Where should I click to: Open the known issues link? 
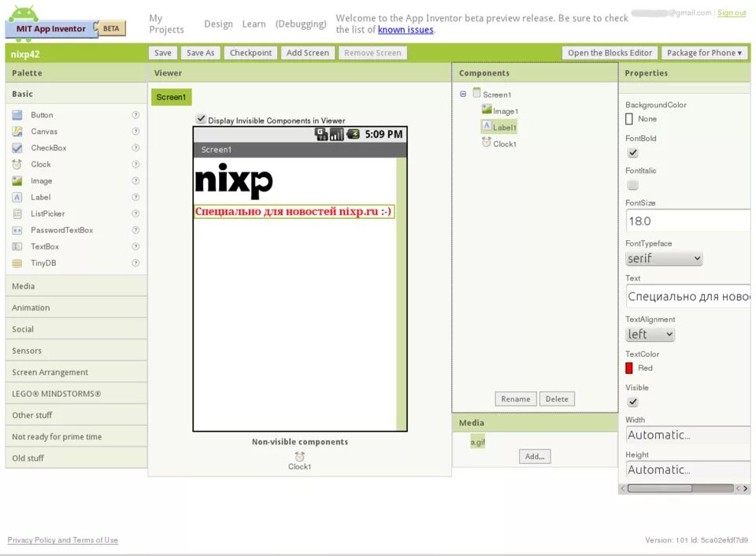tap(406, 29)
